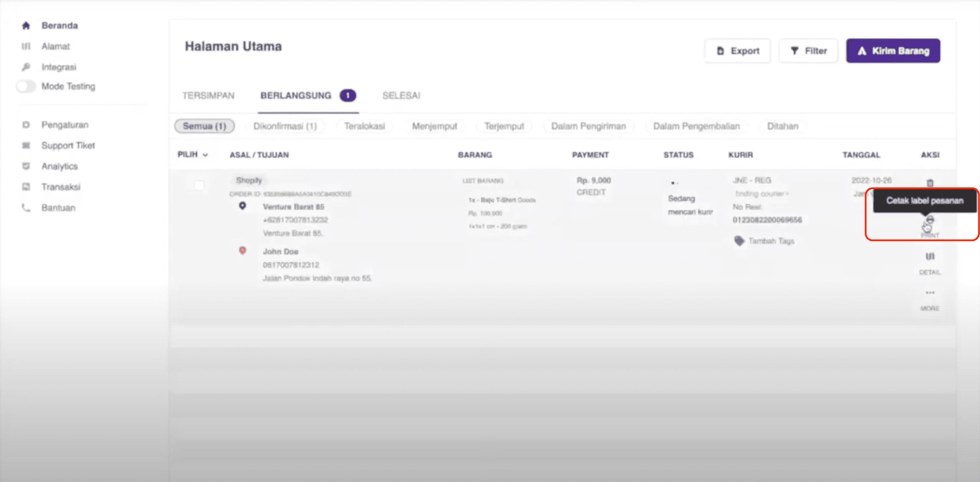This screenshot has width=980, height=482.
Task: Click the John Doe recipient name
Action: (280, 252)
